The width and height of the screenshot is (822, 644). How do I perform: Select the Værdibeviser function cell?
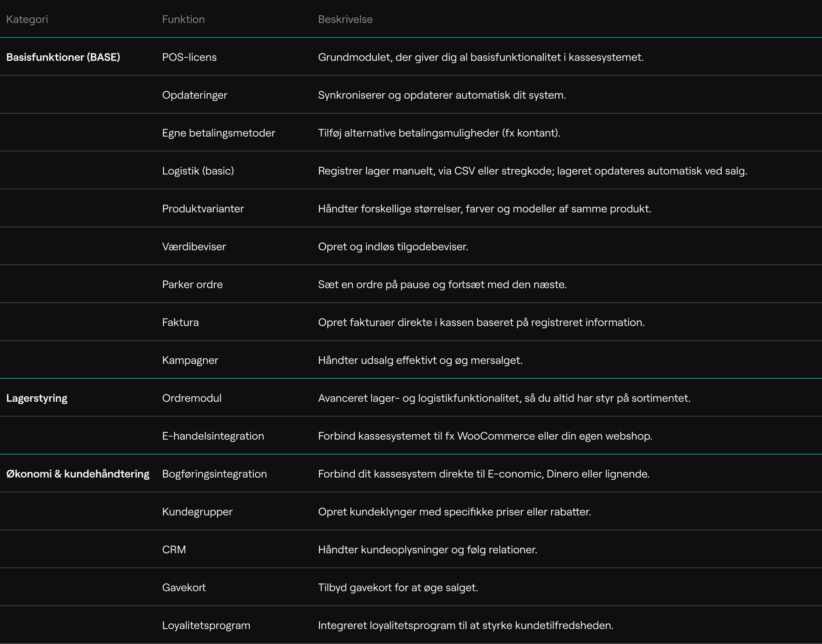(x=194, y=246)
